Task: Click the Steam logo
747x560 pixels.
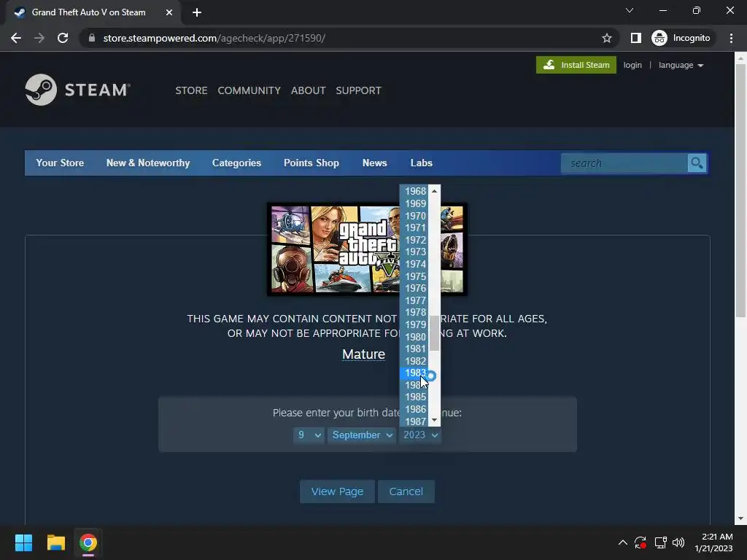Action: click(x=77, y=90)
